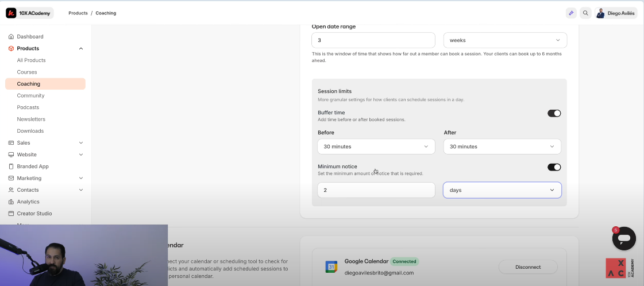Click the Products breadcrumb link
The height and width of the screenshot is (286, 644).
point(78,13)
